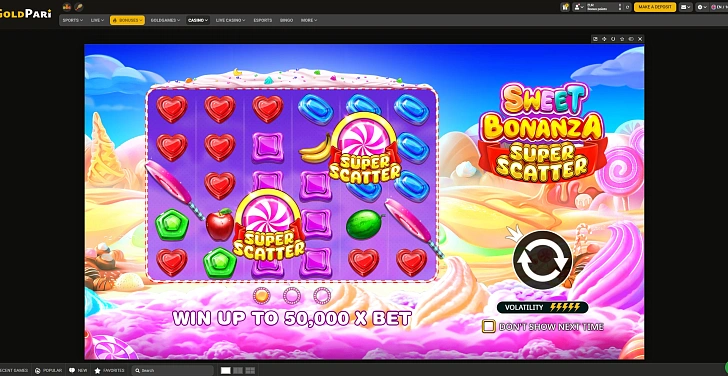
Task: Click Win Up To 50,000 X Bet text
Action: pyautogui.click(x=292, y=318)
